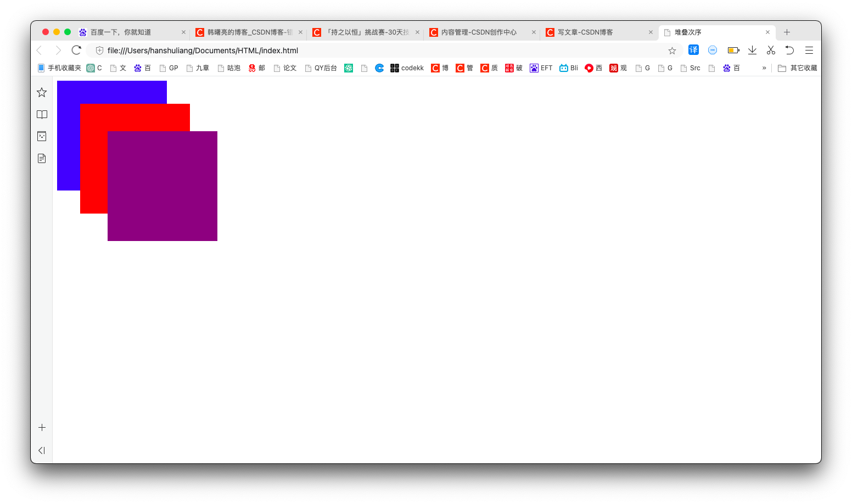852x504 pixels.
Task: Click the address bar showing index.html path
Action: click(384, 51)
